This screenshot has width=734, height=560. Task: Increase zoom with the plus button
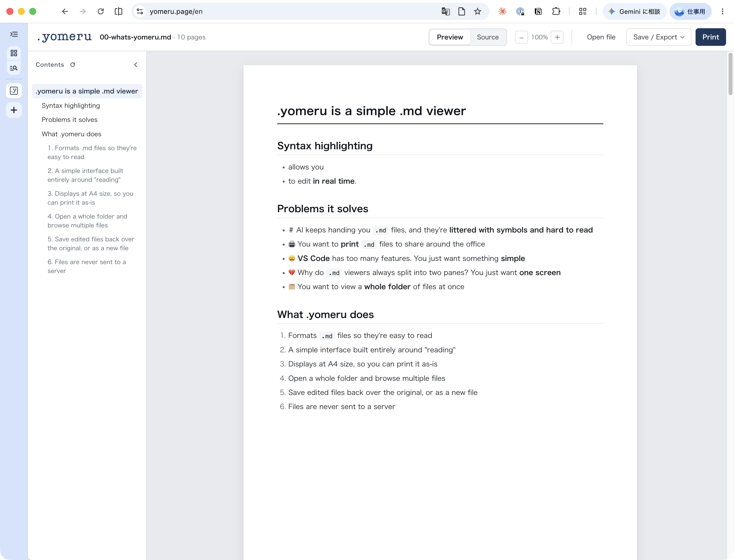click(x=557, y=37)
